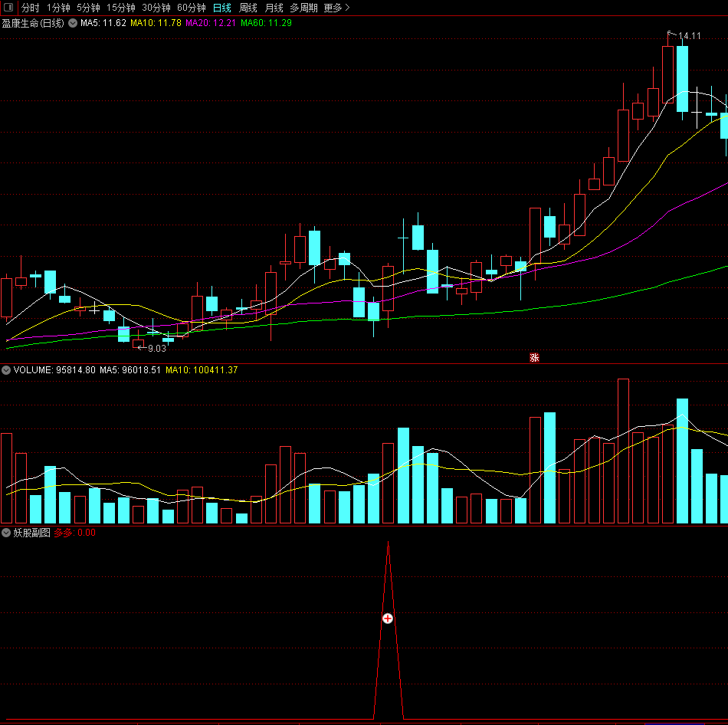Viewport: 728px width, 725px height.
Task: Switch to the 分时 intraday view
Action: (x=30, y=8)
